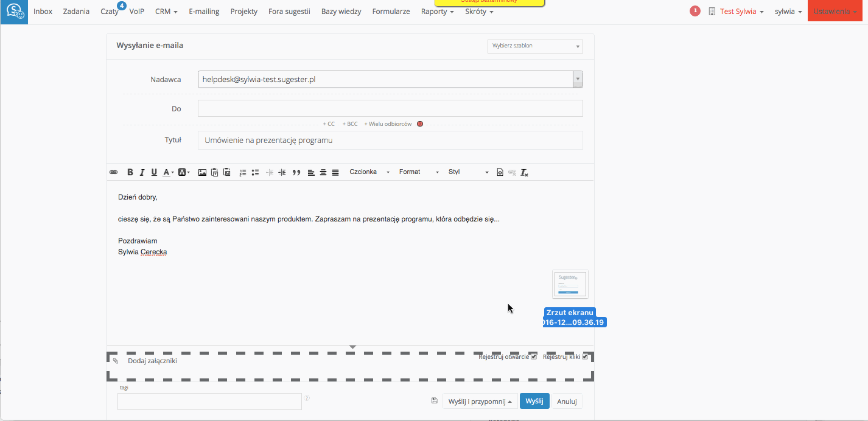Viewport: 868px width, 421px height.
Task: Insert an image into the email
Action: pyautogui.click(x=202, y=172)
